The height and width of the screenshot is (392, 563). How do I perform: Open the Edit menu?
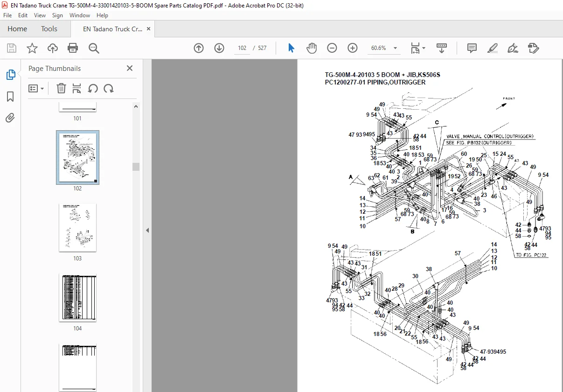(23, 15)
